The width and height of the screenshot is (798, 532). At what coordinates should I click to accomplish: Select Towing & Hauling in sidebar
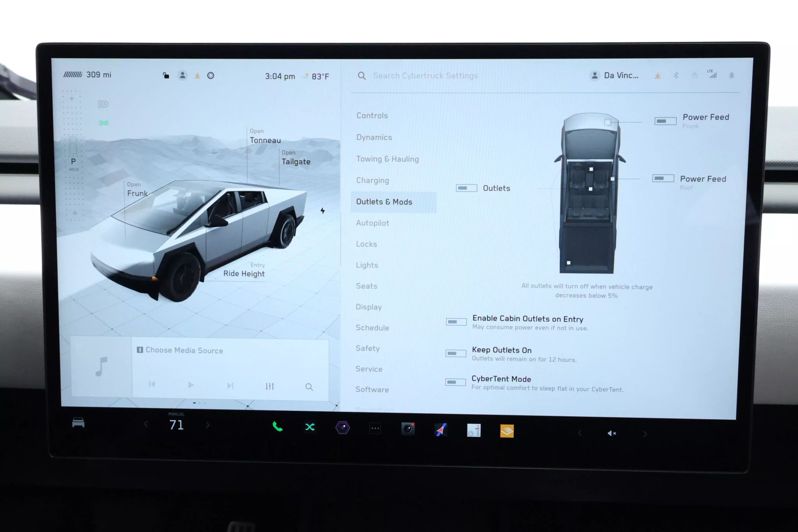387,159
